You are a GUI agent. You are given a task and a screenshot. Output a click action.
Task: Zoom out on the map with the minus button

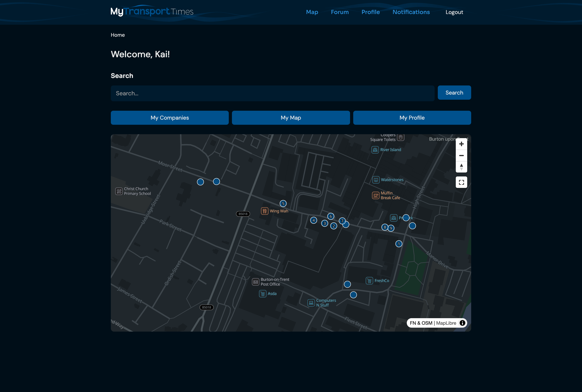[461, 156]
